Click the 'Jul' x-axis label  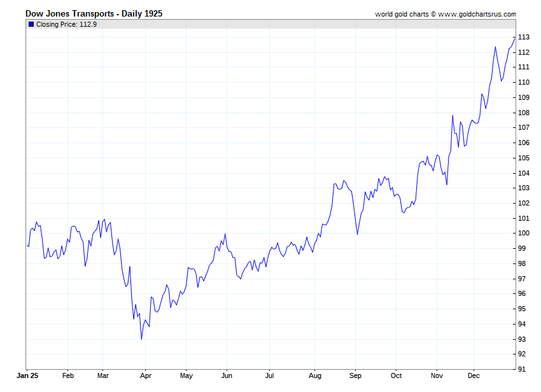[x=269, y=375]
